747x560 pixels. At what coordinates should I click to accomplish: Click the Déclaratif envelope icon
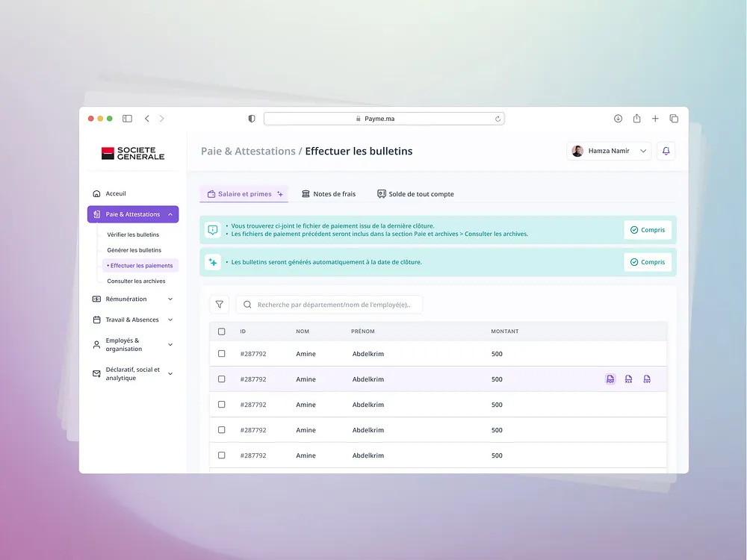tap(96, 374)
